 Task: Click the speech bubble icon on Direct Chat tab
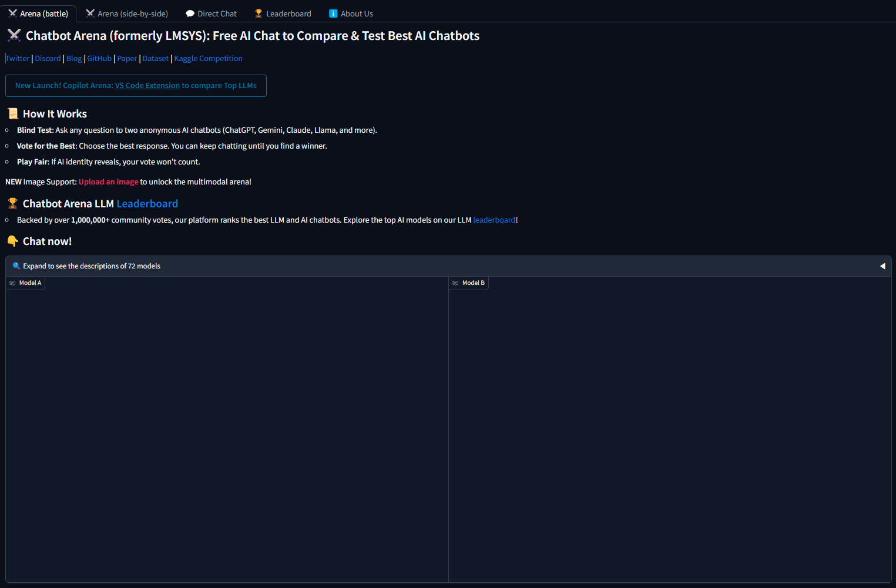pos(189,13)
